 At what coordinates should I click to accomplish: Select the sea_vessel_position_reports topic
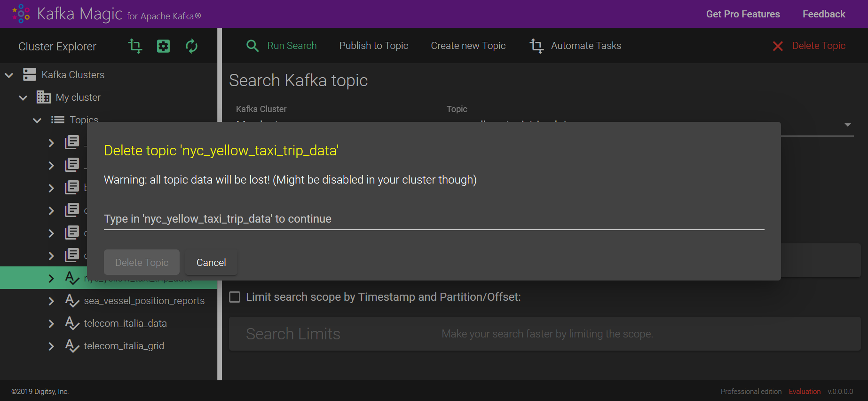click(x=144, y=301)
